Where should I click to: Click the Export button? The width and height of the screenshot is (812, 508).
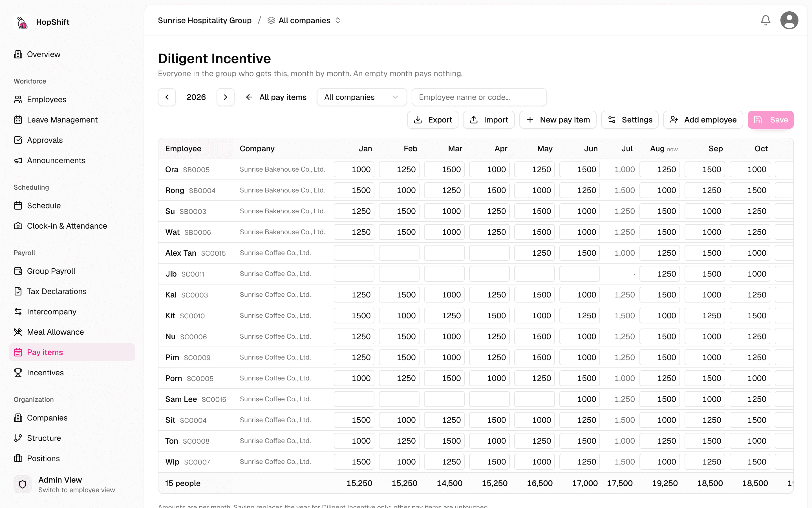(433, 120)
